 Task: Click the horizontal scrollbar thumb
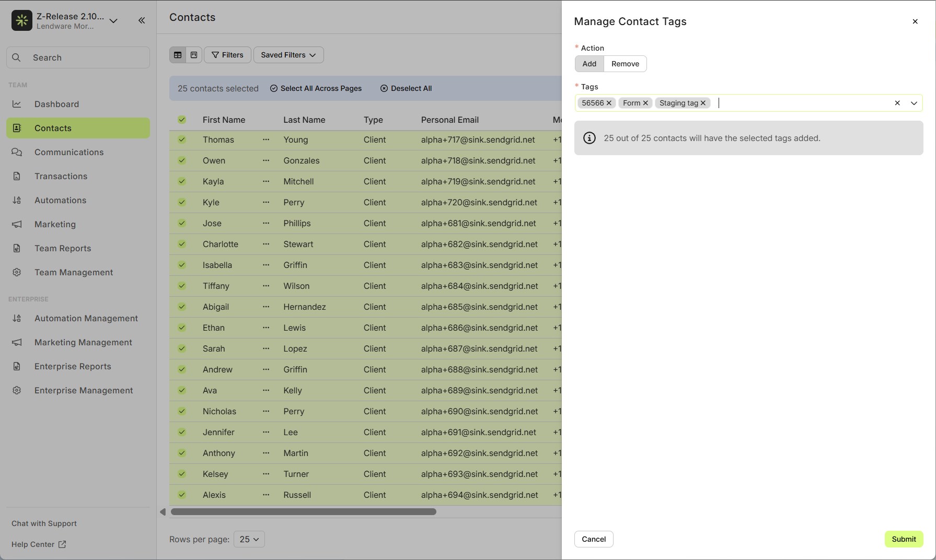[303, 512]
